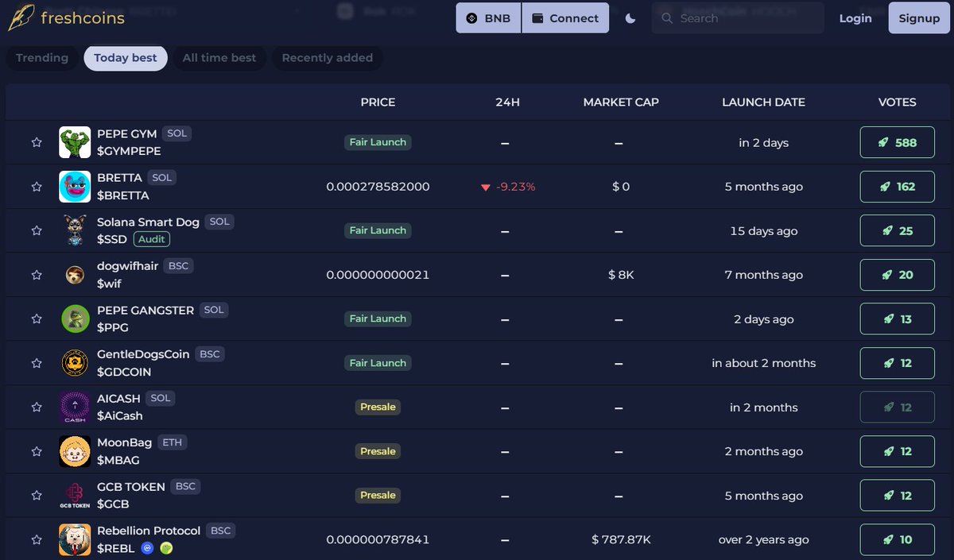Click the Presale badge in MoonBag row
954x560 pixels.
[x=378, y=451]
